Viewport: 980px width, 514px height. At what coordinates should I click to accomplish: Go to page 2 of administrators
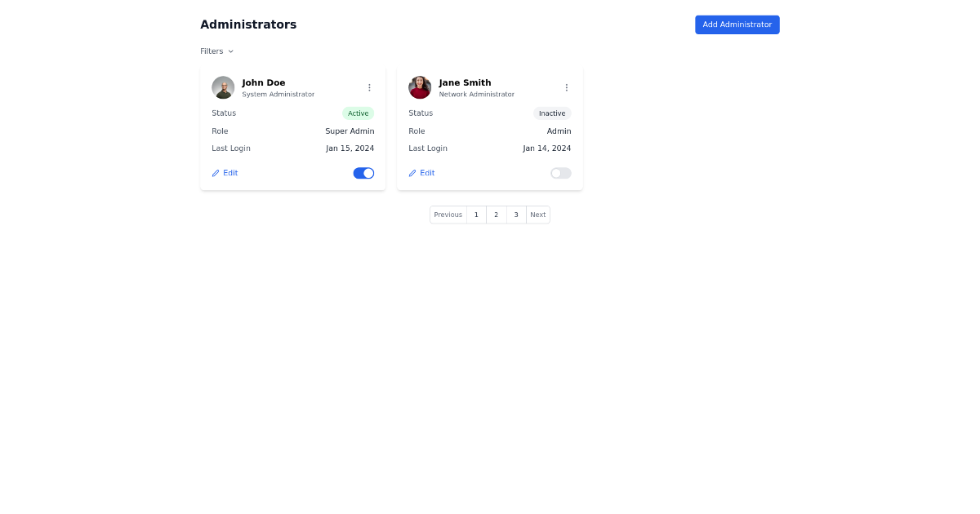[496, 215]
